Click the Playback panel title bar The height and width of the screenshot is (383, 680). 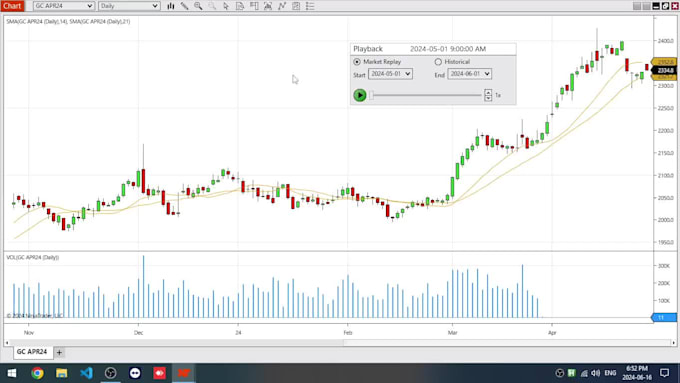(433, 49)
